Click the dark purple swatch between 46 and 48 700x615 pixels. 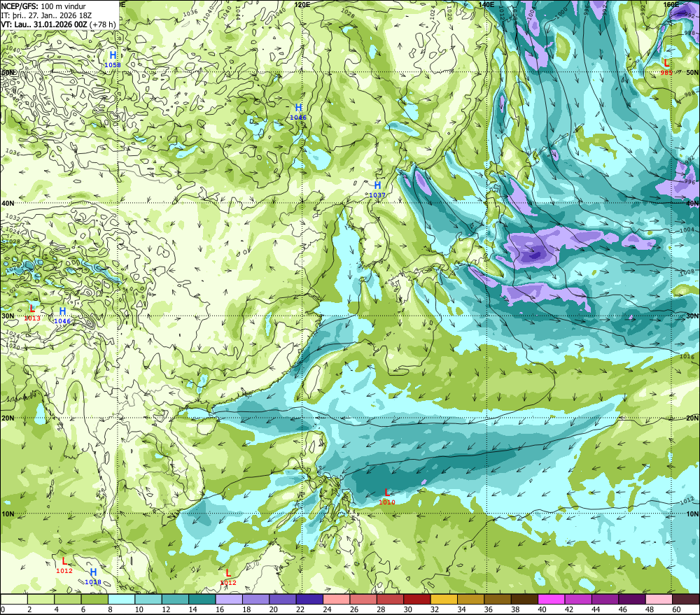click(x=631, y=599)
